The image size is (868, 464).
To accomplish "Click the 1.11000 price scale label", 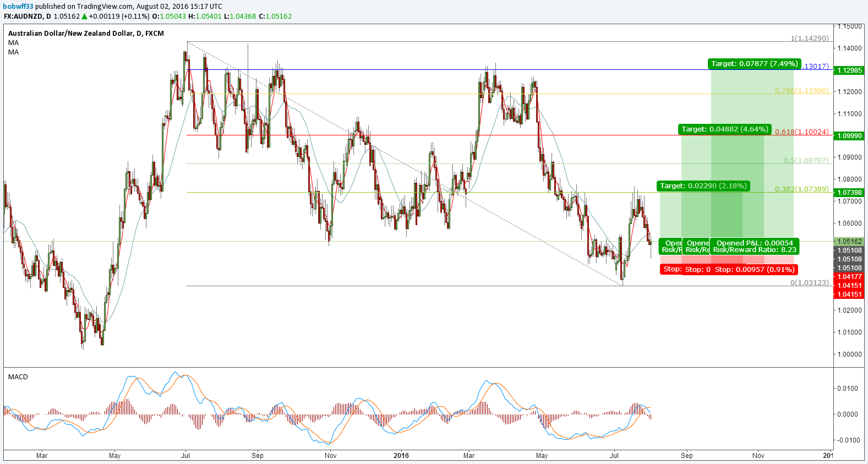I will pyautogui.click(x=849, y=114).
